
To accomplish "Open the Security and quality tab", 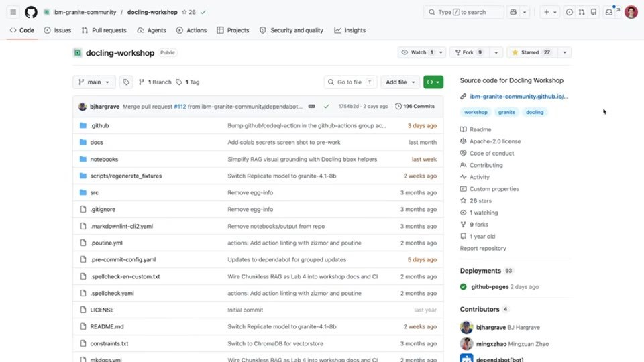I will 292,30.
